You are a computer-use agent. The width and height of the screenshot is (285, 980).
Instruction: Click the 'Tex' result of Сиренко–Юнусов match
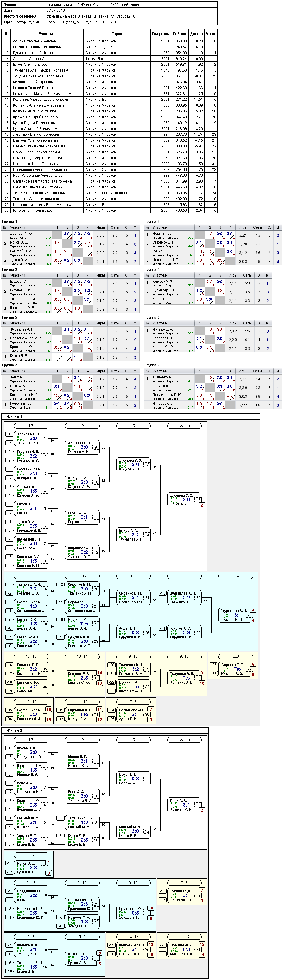click(x=237, y=669)
